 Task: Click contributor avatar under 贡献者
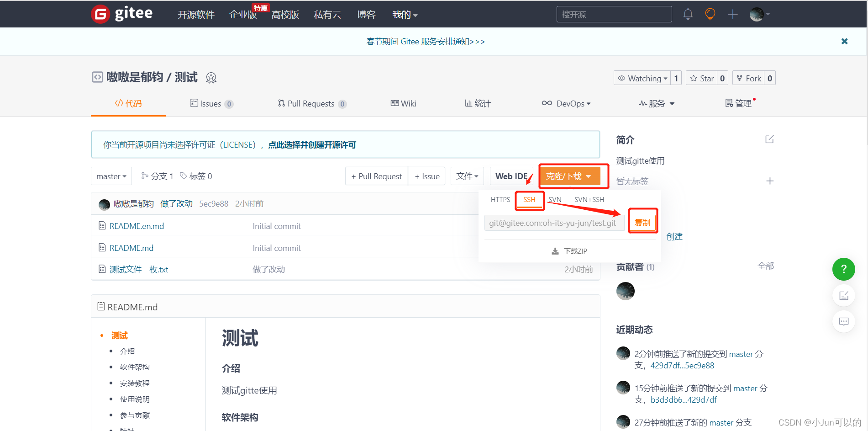point(625,291)
